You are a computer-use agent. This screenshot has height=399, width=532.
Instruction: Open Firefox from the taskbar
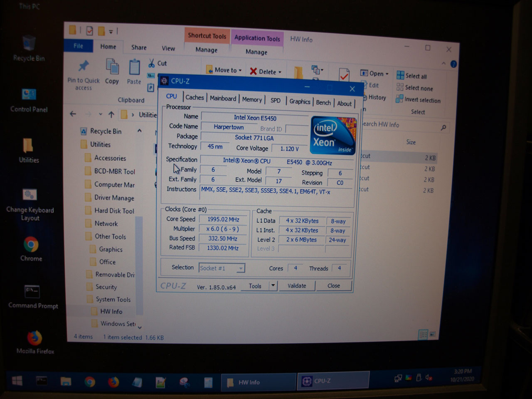[x=113, y=382]
